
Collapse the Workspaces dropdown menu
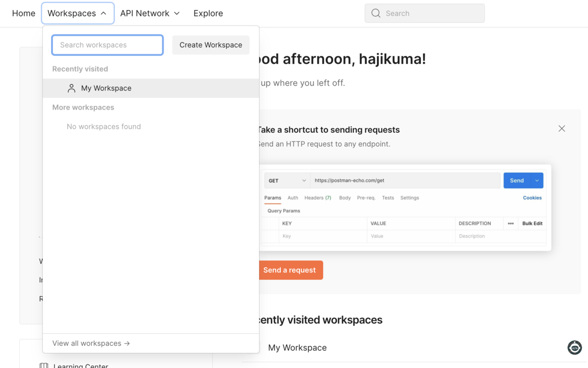77,13
